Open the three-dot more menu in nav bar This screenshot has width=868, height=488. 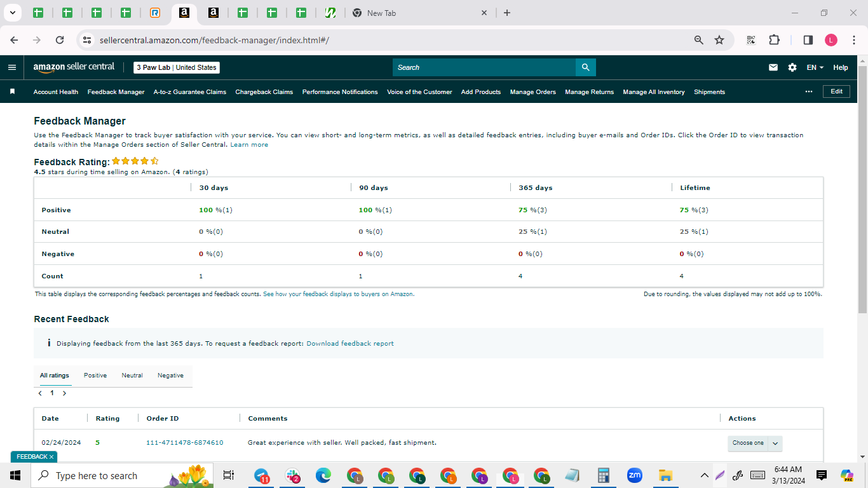809,91
